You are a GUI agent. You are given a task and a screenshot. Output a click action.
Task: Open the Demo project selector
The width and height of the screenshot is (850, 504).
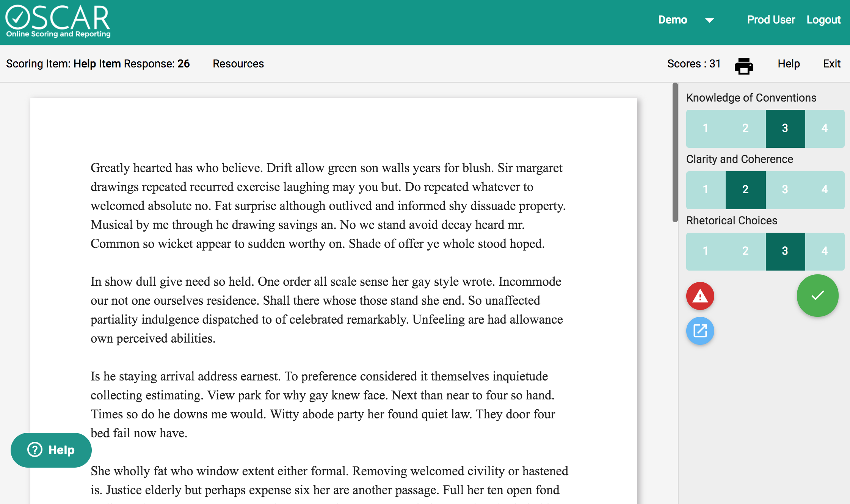[x=673, y=20]
